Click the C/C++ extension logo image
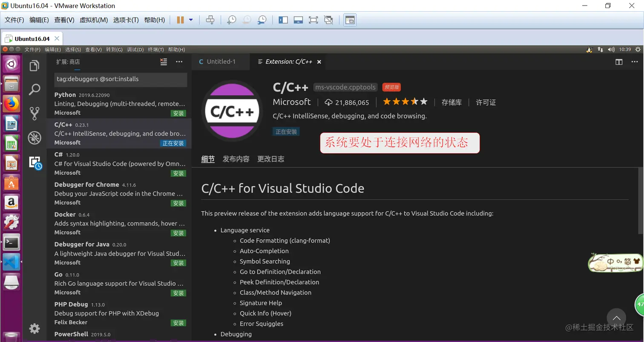Image resolution: width=644 pixels, height=342 pixels. coord(232,111)
